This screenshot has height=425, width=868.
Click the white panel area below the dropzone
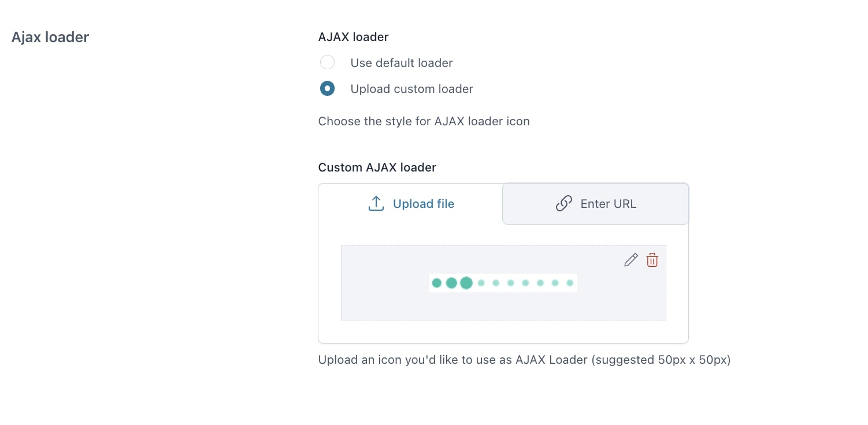click(503, 331)
